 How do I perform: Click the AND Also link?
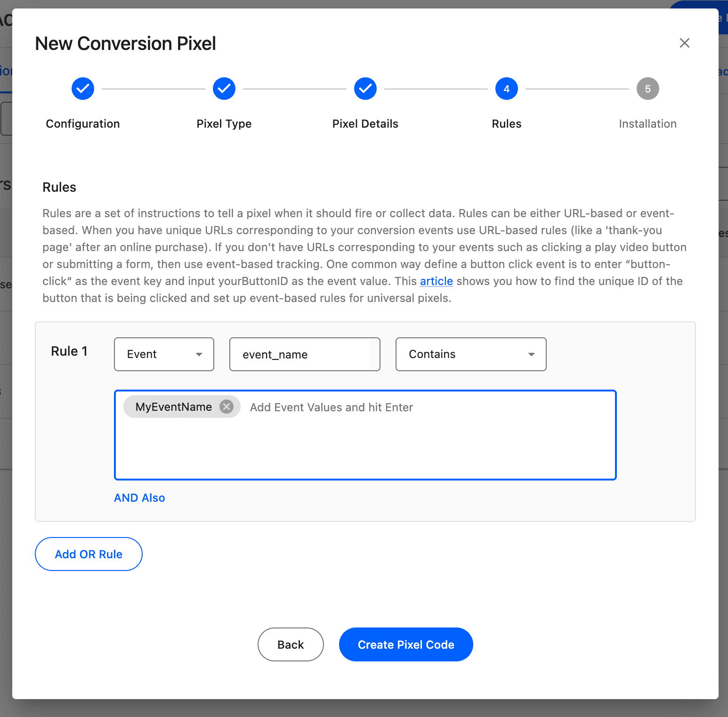pyautogui.click(x=139, y=498)
